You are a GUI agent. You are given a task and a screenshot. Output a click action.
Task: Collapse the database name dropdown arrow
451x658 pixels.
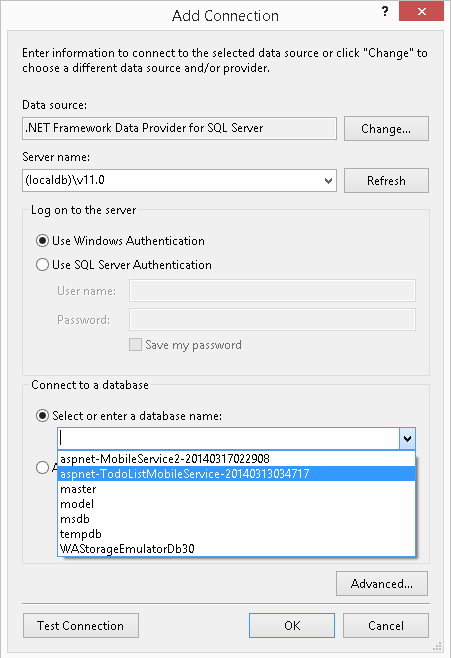point(407,439)
